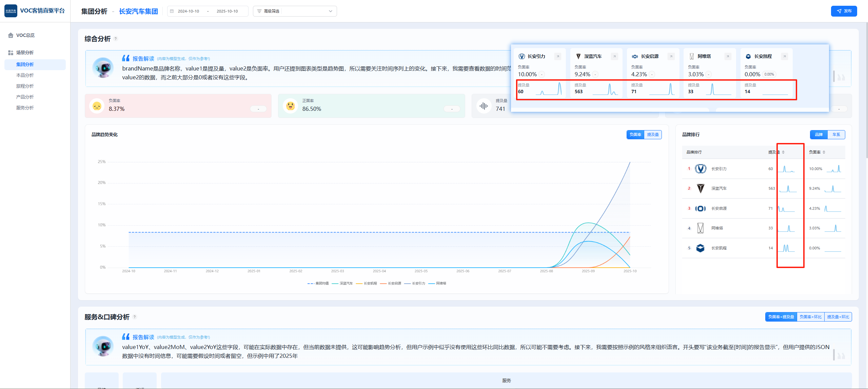
Task: Click the help icon beside 综合分析
Action: [116, 39]
